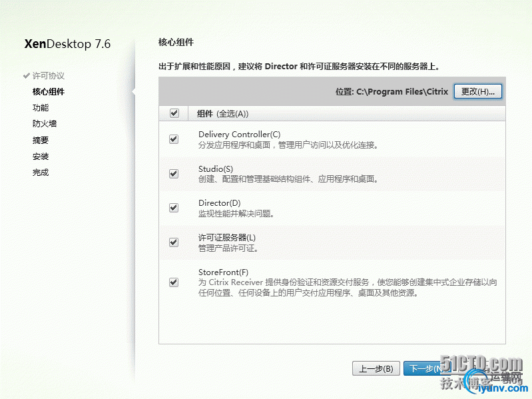Viewport: 532px width, 399px height.
Task: Uncheck the Studio(S) component checkbox
Action: (174, 174)
